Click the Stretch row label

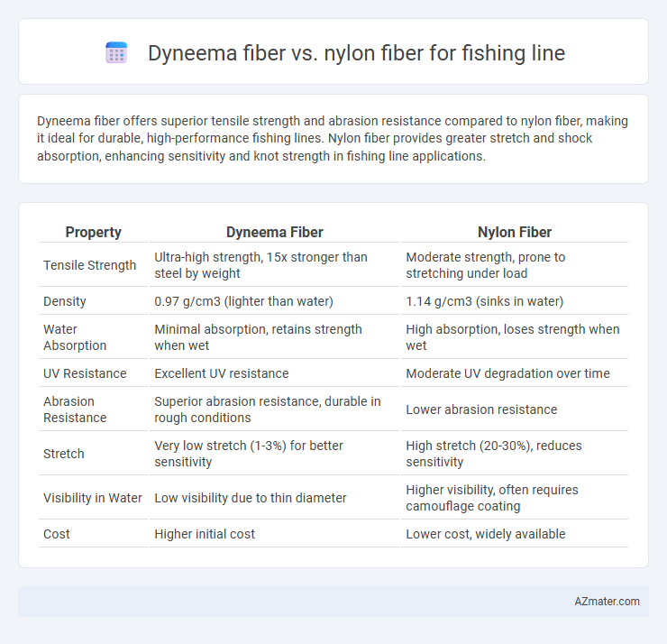(64, 454)
